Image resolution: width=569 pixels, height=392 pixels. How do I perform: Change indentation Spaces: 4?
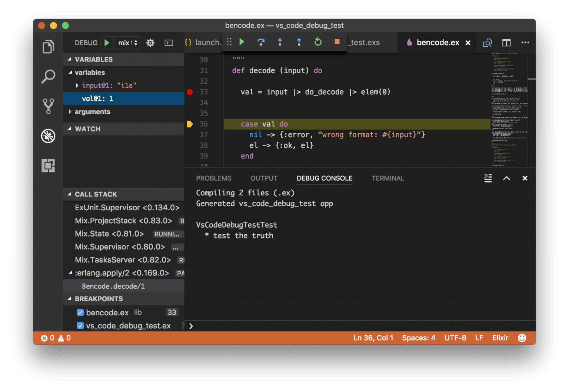419,338
